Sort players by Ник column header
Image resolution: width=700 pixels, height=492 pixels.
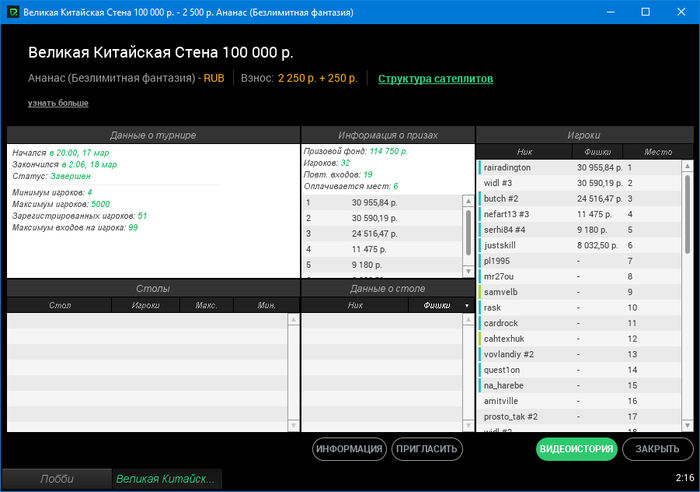point(524,152)
